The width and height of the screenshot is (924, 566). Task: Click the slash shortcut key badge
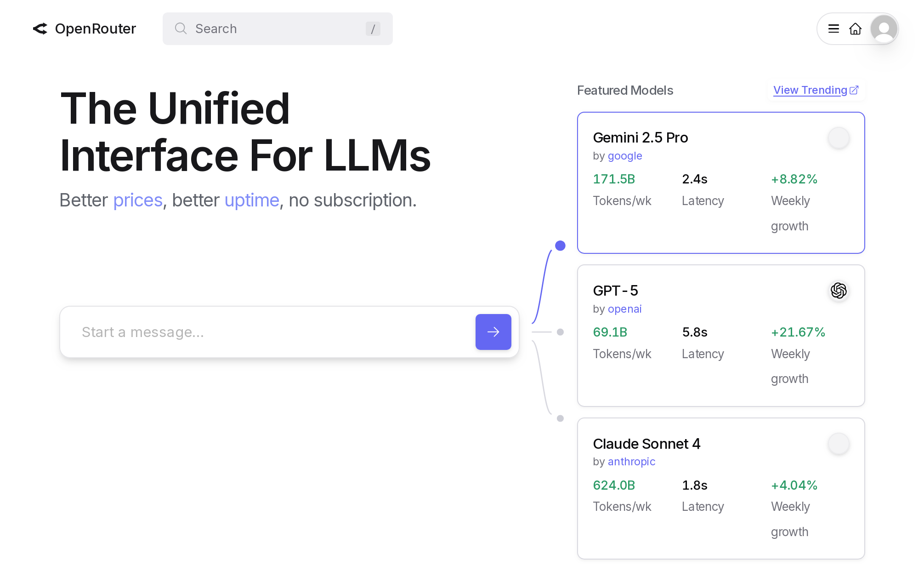pos(373,29)
